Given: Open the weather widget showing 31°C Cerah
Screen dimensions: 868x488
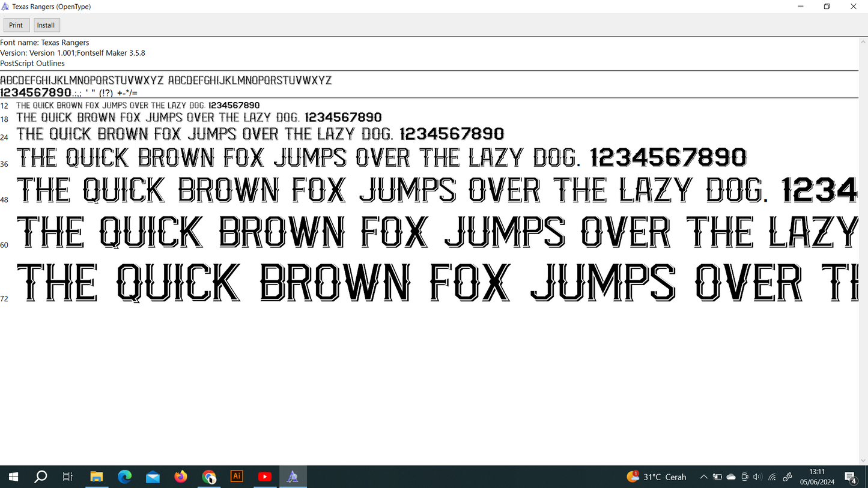Looking at the screenshot, I should [657, 477].
